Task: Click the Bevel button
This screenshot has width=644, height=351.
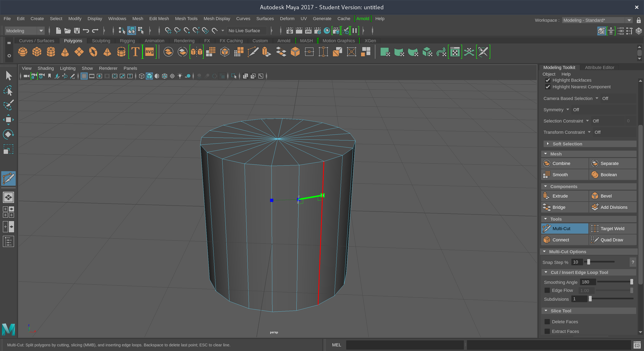Action: tap(613, 196)
